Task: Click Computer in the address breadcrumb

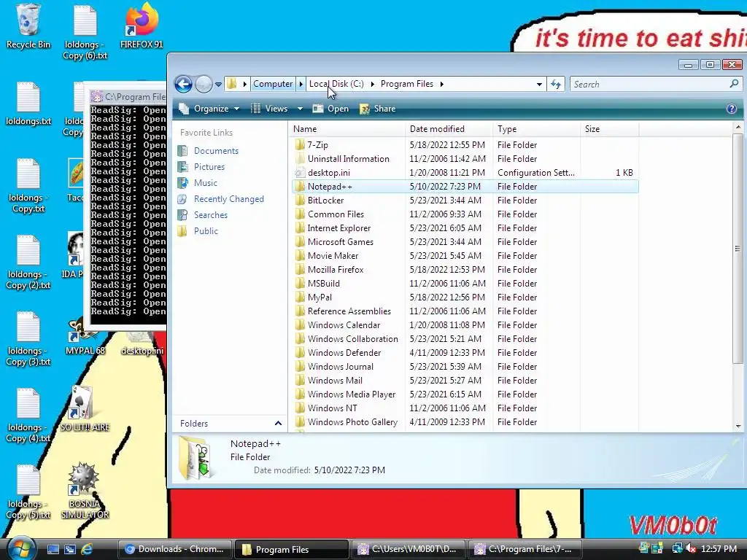Action: 273,85
